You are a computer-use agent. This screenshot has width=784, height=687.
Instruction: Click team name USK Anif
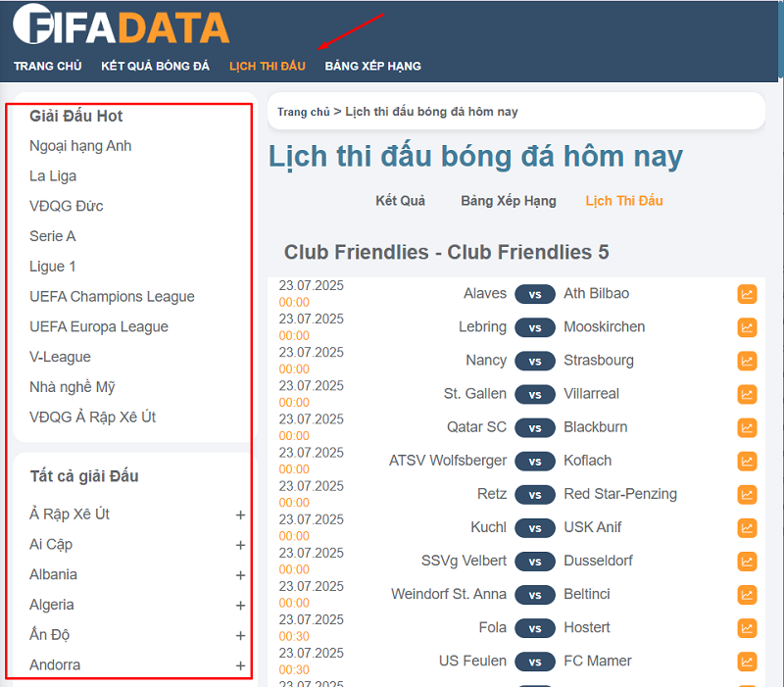click(x=593, y=527)
